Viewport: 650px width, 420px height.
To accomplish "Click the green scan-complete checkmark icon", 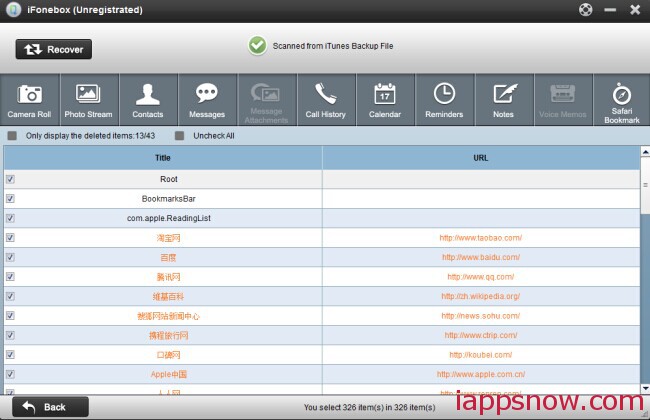I will click(257, 46).
